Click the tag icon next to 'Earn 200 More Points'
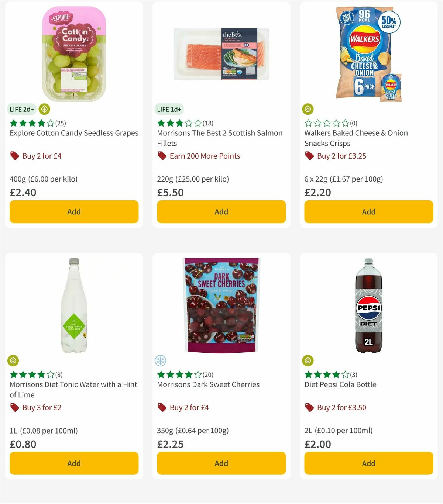443x504 pixels. coord(162,156)
